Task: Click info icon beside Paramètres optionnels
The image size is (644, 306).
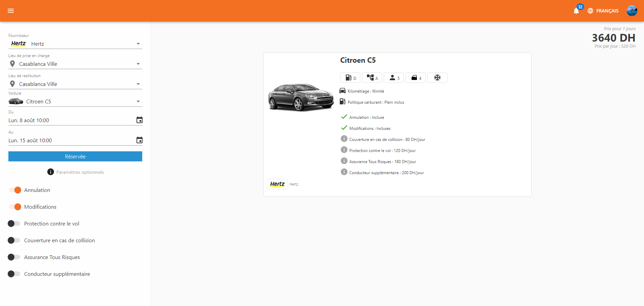Action: click(51, 172)
